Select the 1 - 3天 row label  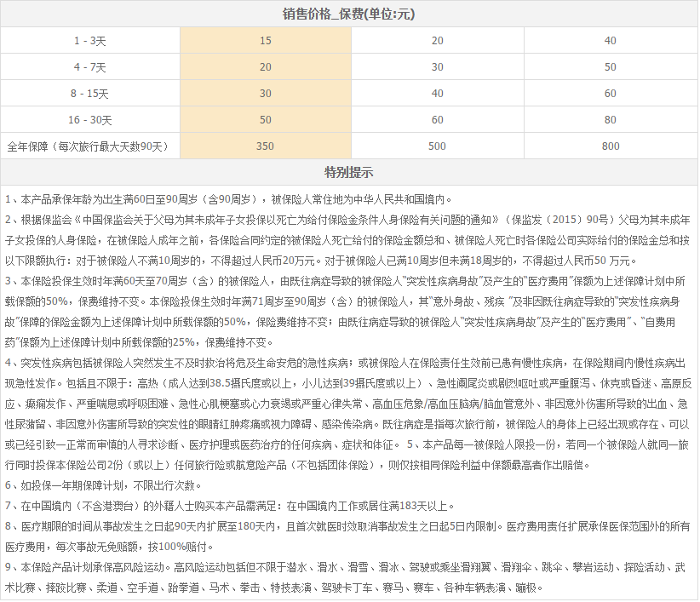[x=90, y=40]
